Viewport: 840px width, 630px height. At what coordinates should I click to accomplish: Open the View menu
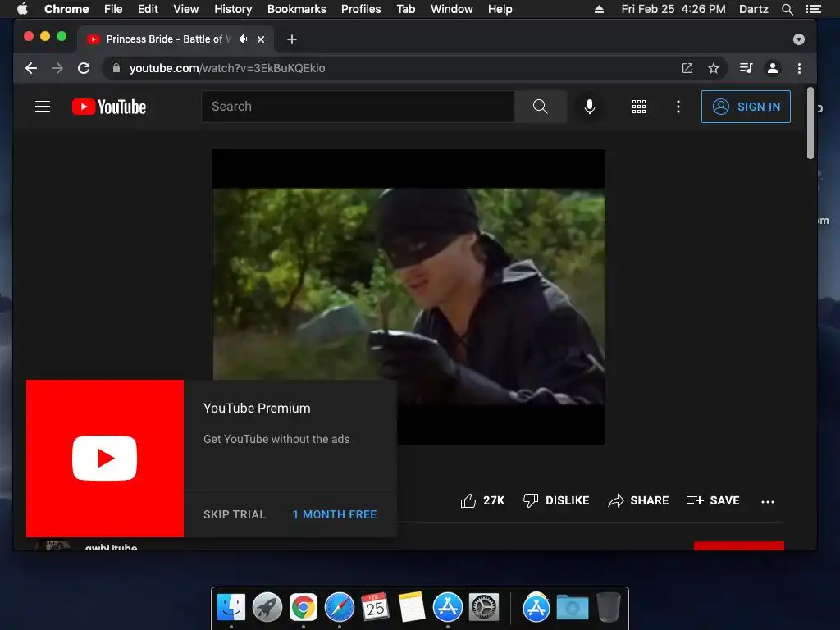click(x=186, y=9)
